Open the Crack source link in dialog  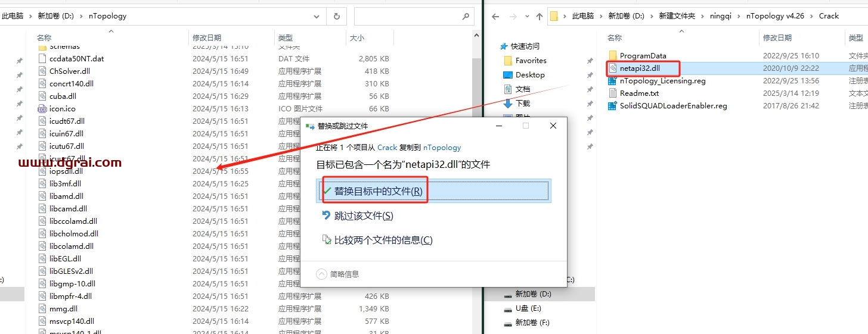click(387, 147)
